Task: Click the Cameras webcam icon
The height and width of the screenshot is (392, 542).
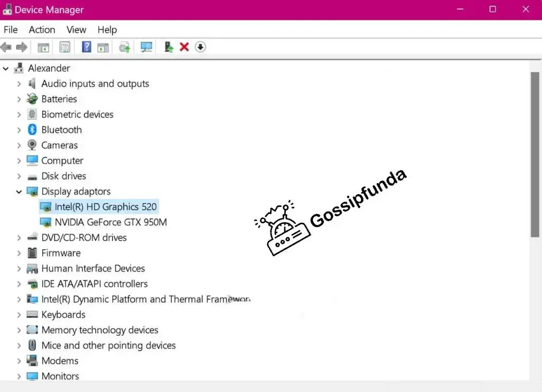Action: click(32, 145)
